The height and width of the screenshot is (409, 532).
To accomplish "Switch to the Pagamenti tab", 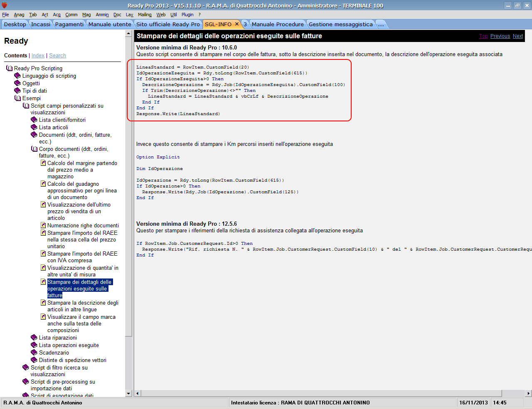I will tap(69, 24).
